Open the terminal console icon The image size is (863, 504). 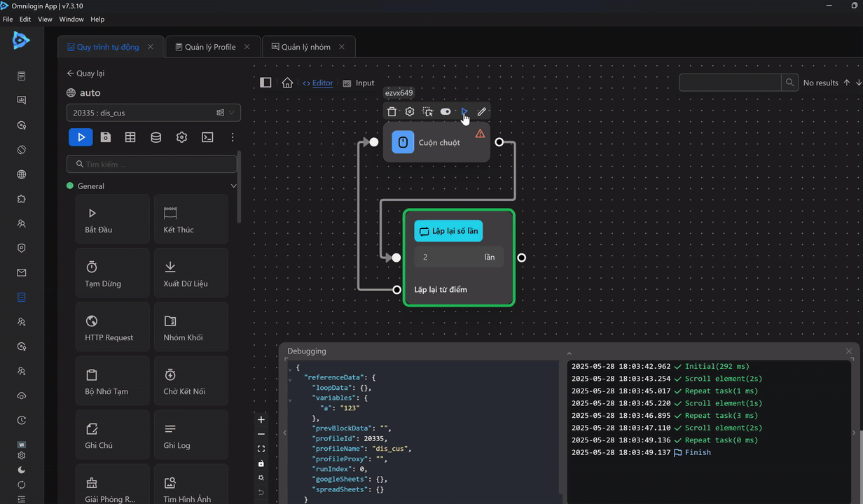[207, 137]
